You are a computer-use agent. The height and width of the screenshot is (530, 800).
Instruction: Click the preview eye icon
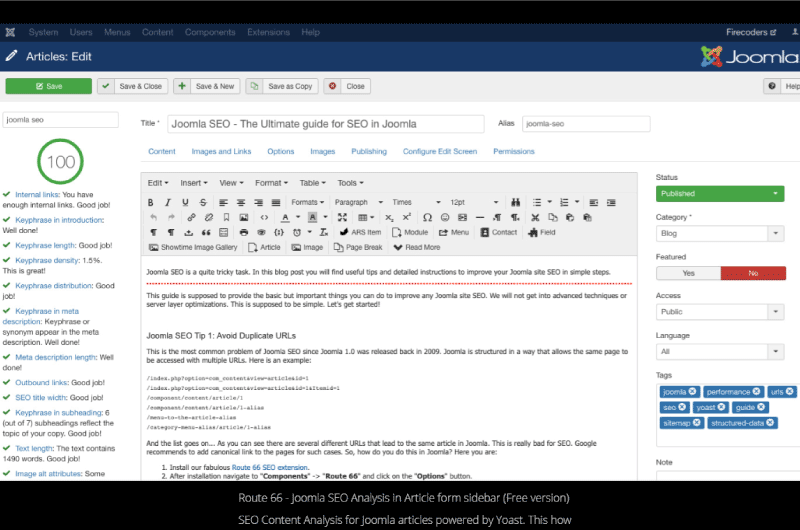(x=261, y=233)
